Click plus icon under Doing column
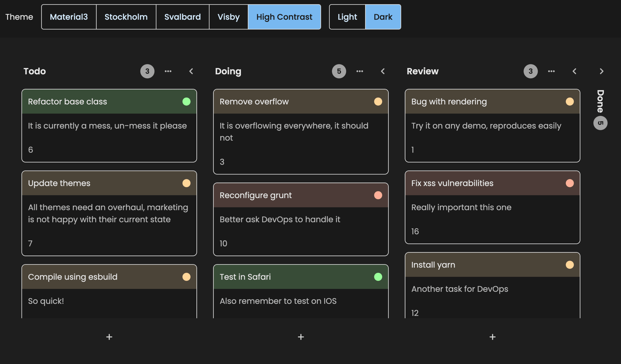621x364 pixels. click(x=301, y=337)
